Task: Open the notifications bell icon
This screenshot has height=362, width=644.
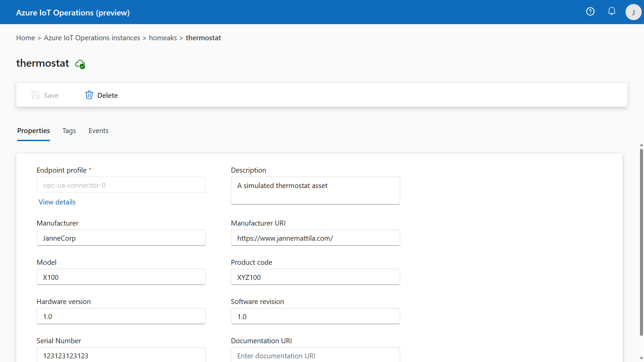Action: 612,11
